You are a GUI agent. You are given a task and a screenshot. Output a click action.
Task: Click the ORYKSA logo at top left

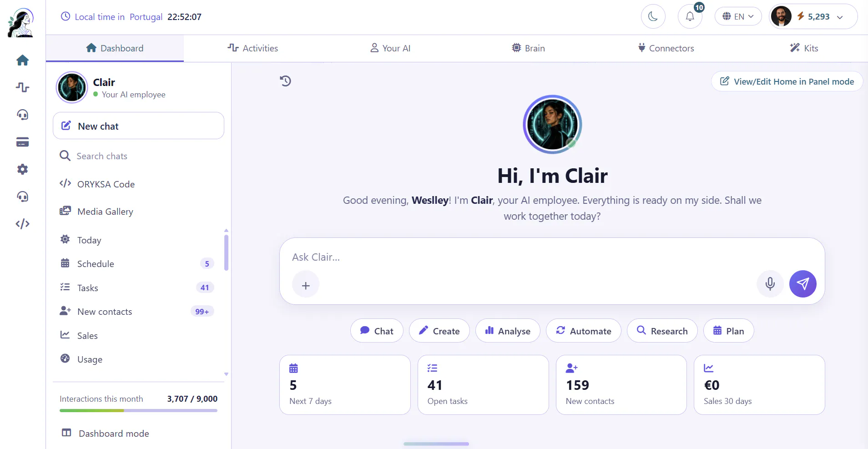point(21,23)
